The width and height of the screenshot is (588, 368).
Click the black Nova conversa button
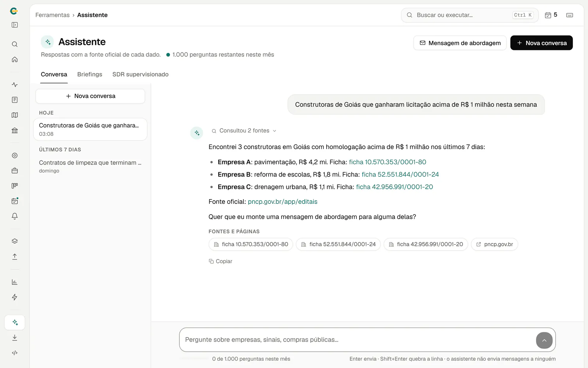[541, 43]
